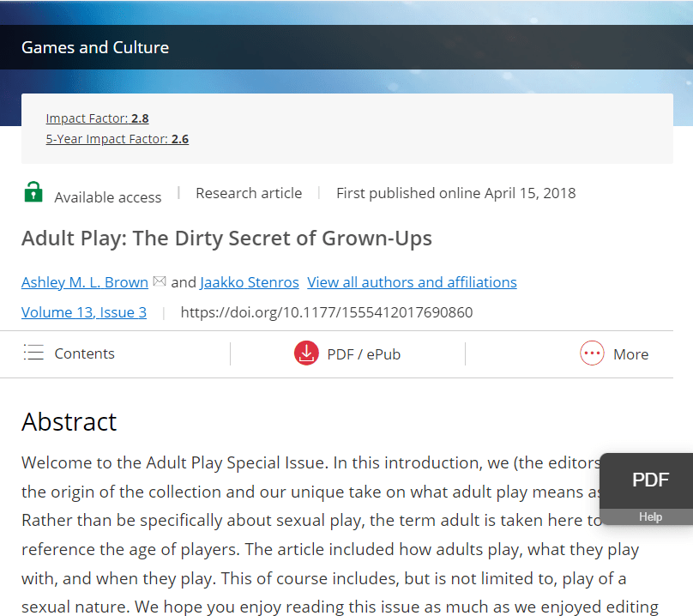The width and height of the screenshot is (693, 616).
Task: Click the green open-lock access icon
Action: (33, 192)
